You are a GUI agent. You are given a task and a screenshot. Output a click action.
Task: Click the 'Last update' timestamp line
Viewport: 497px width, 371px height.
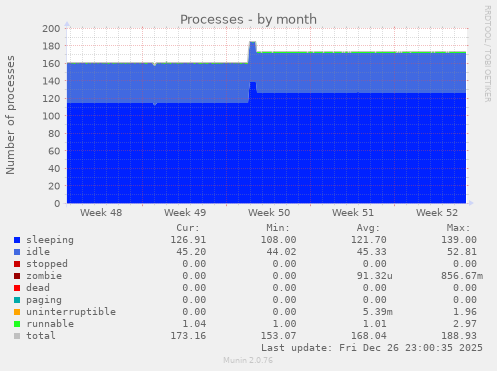point(372,348)
